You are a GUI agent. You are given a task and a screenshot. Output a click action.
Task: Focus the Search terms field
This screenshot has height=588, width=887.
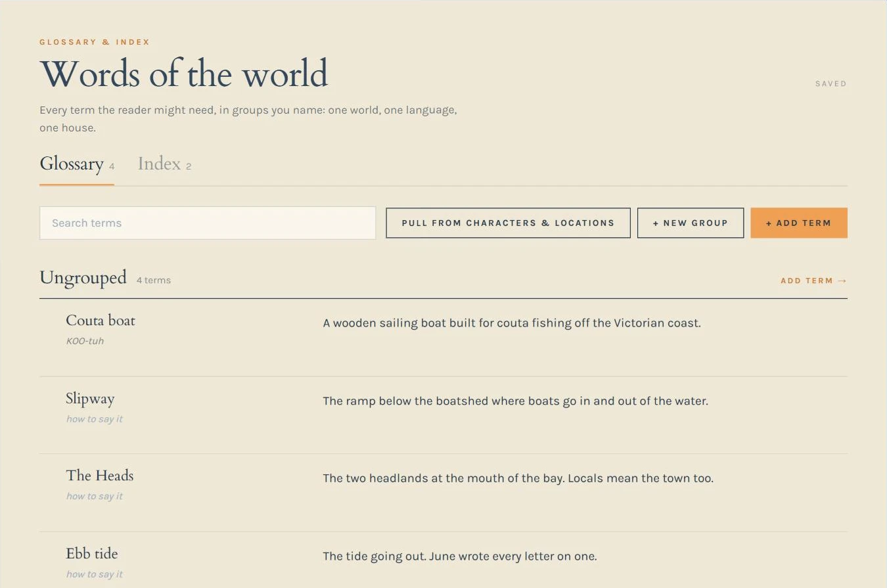pyautogui.click(x=208, y=223)
